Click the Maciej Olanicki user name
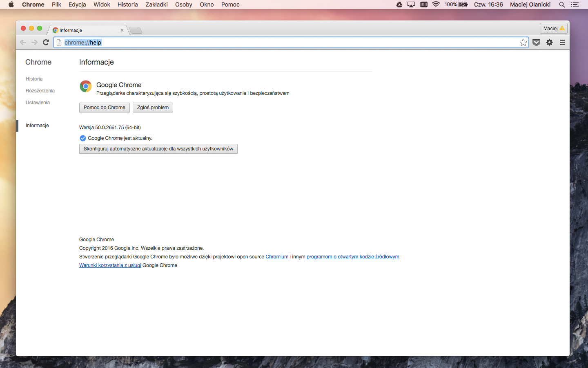This screenshot has width=588, height=368. coord(530,4)
